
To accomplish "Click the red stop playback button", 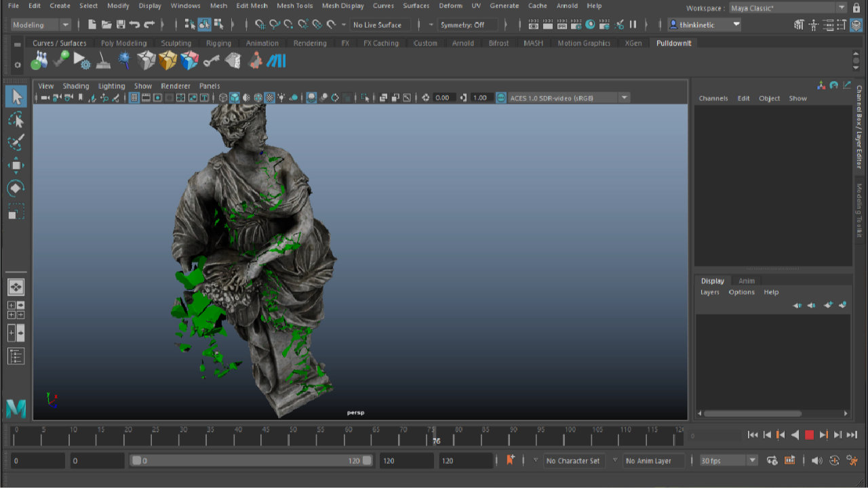I will (808, 435).
